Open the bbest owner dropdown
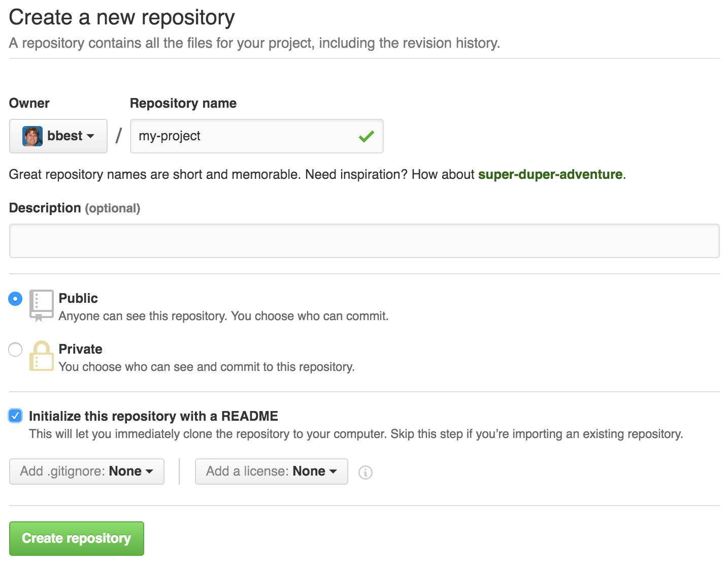The height and width of the screenshot is (564, 728). click(x=58, y=136)
